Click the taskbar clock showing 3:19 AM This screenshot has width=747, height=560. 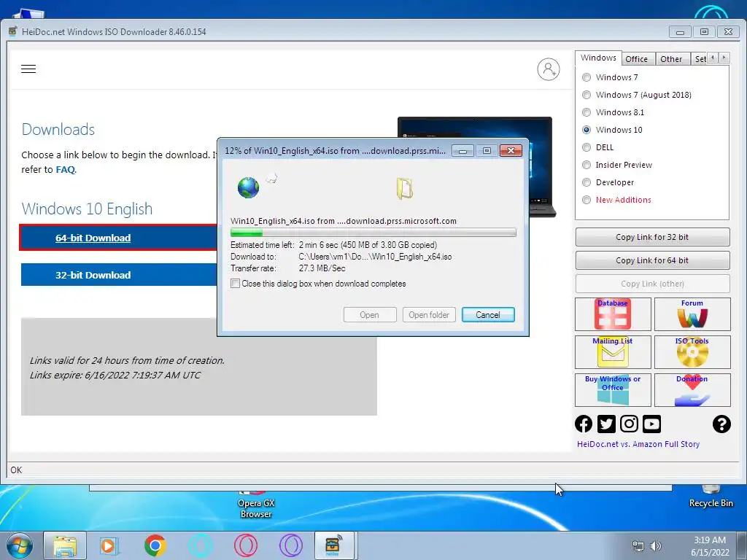click(710, 546)
